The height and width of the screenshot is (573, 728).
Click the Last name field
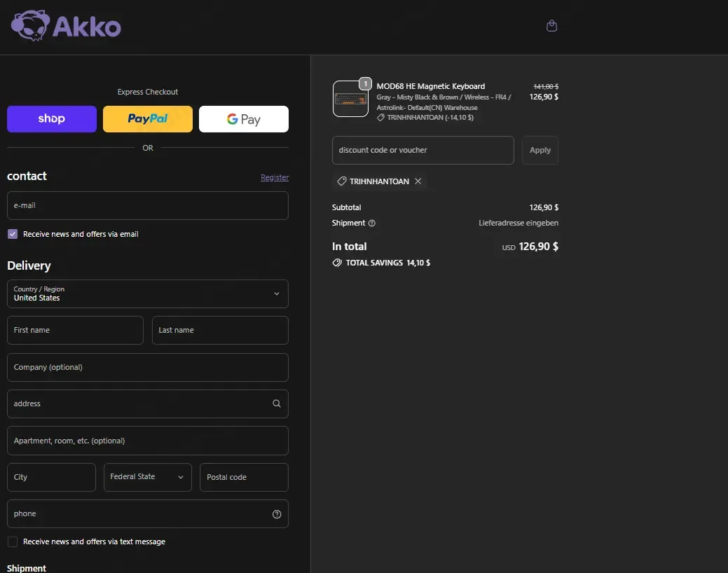pos(220,330)
